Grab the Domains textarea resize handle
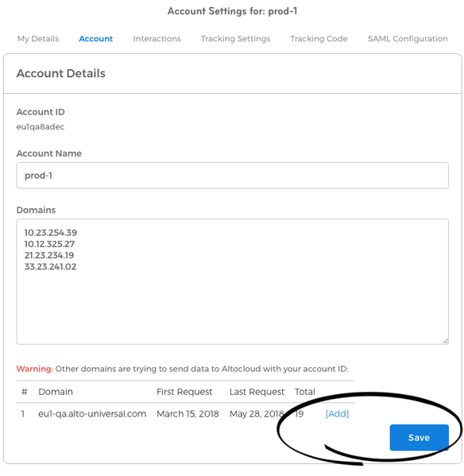Screen dimensions: 464x476 click(445, 341)
